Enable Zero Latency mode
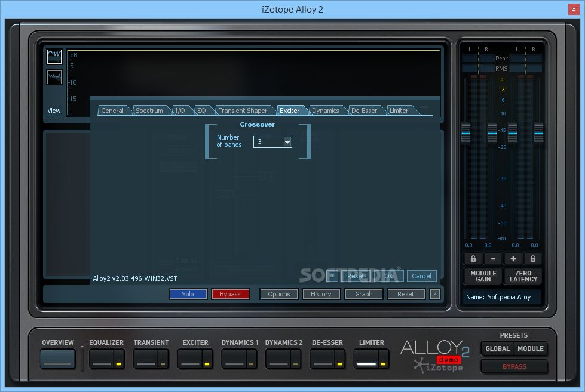The image size is (585, 392). (523, 276)
